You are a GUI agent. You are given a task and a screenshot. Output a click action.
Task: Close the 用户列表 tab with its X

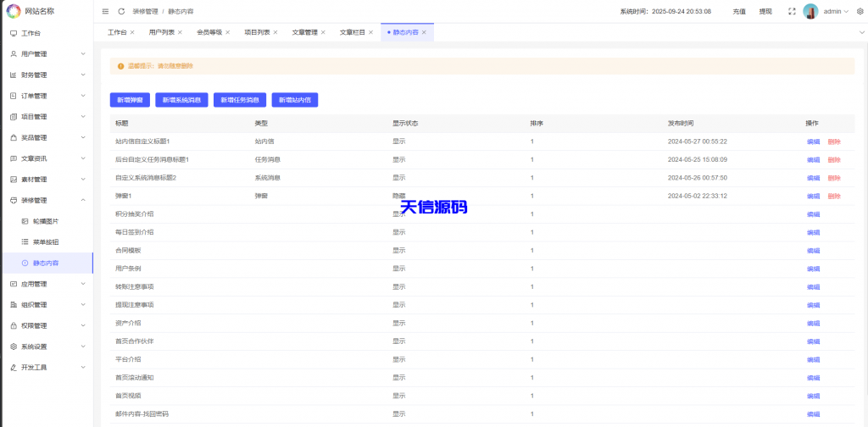point(180,32)
